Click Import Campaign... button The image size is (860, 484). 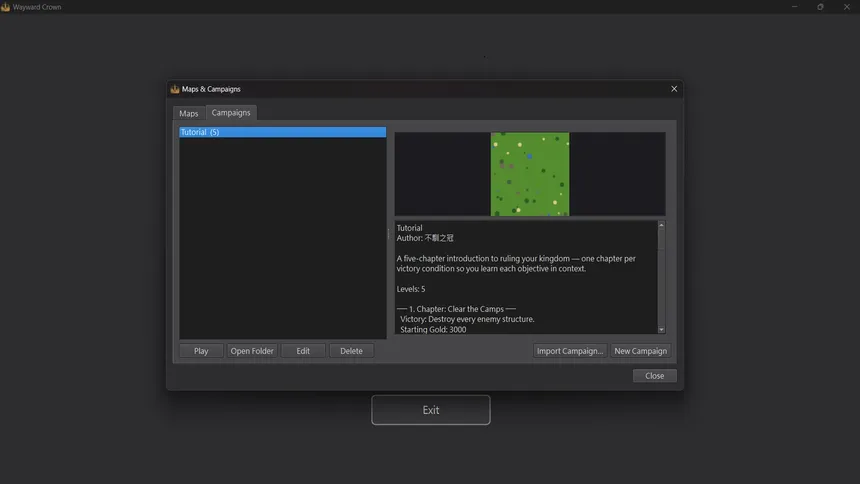coord(570,351)
